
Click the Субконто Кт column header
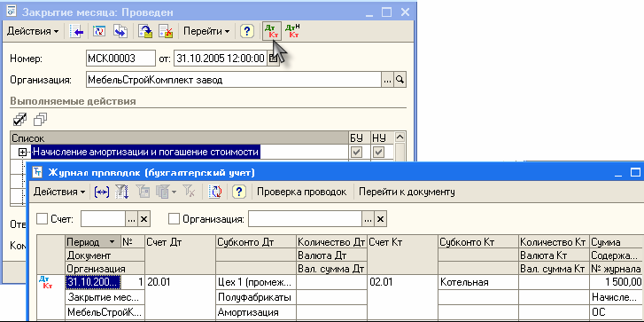(x=478, y=242)
